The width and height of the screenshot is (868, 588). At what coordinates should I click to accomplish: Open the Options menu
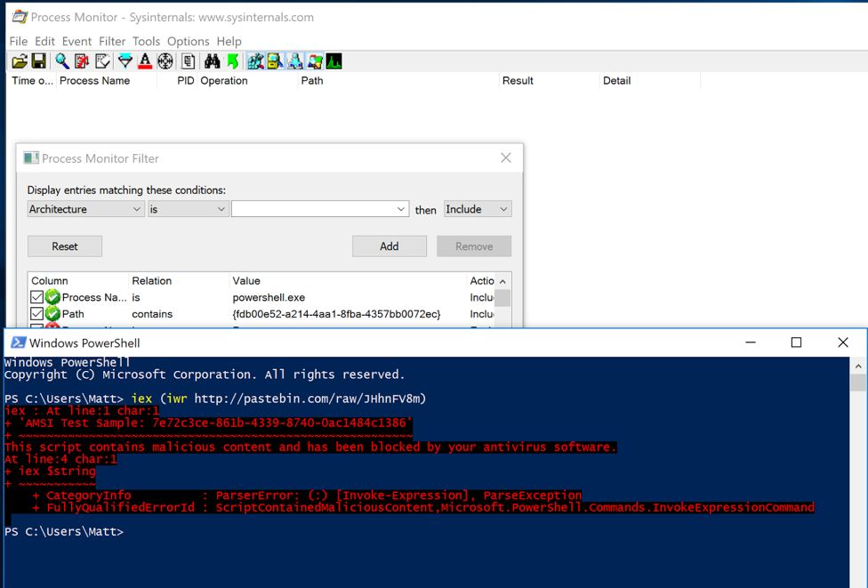188,41
